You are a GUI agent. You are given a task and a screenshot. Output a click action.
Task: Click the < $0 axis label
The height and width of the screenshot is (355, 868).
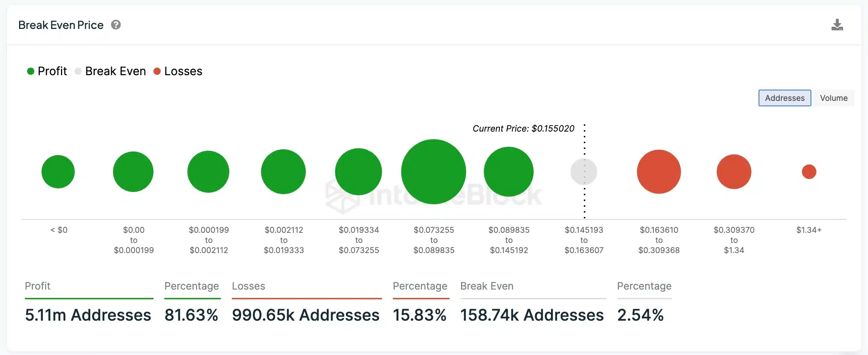[59, 230]
